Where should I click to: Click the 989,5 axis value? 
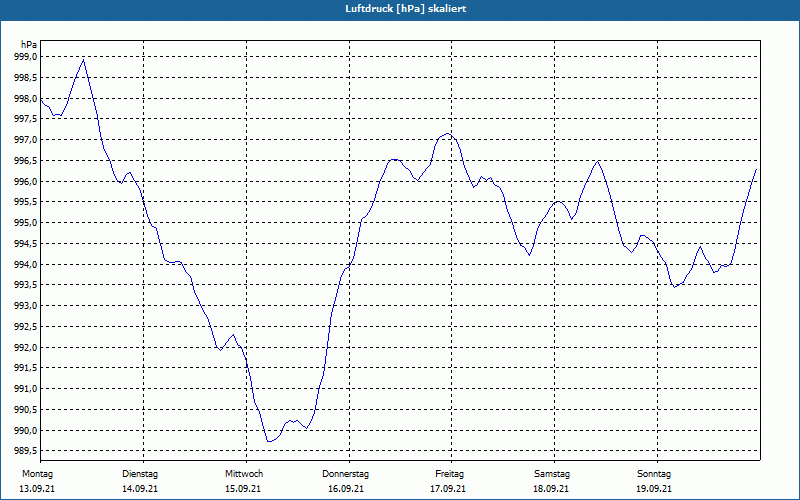pos(26,451)
